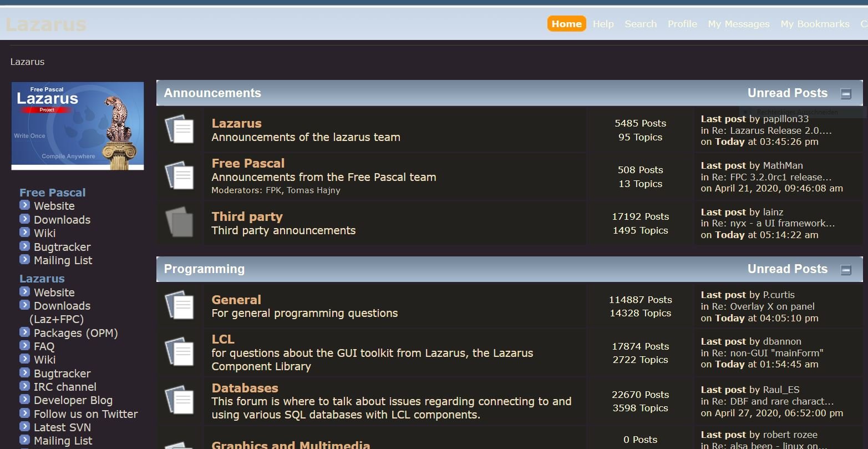Screen dimensions: 868x449
Task: Open Announcements category header link
Action: 212,93
